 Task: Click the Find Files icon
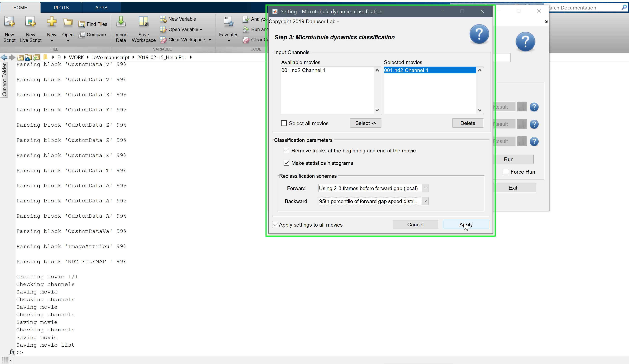(82, 24)
